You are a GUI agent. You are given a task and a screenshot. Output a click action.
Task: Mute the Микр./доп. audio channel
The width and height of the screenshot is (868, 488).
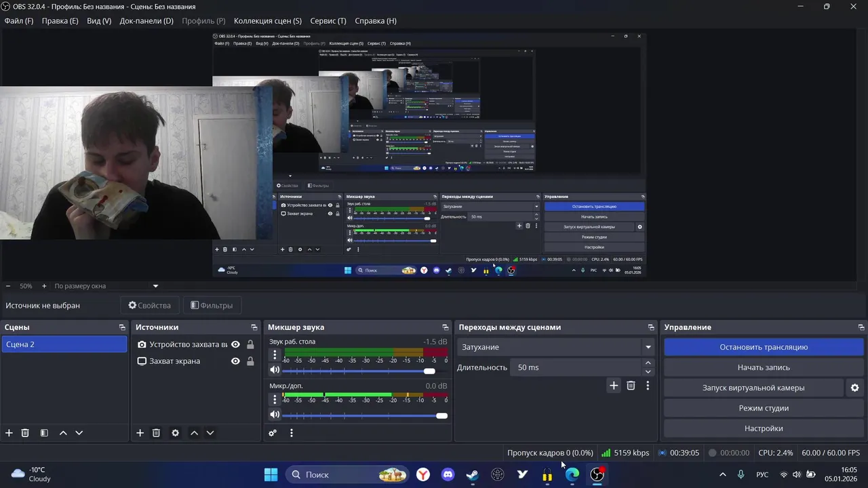pos(275,414)
